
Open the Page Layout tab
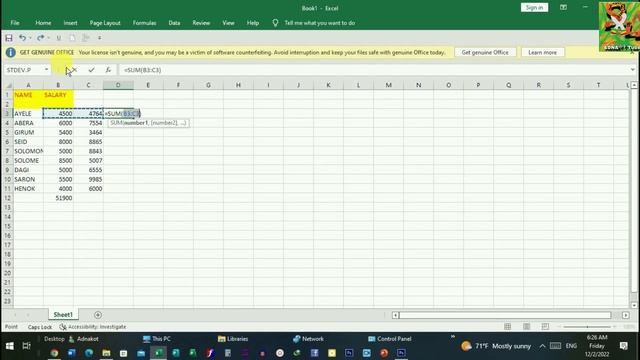tap(105, 23)
